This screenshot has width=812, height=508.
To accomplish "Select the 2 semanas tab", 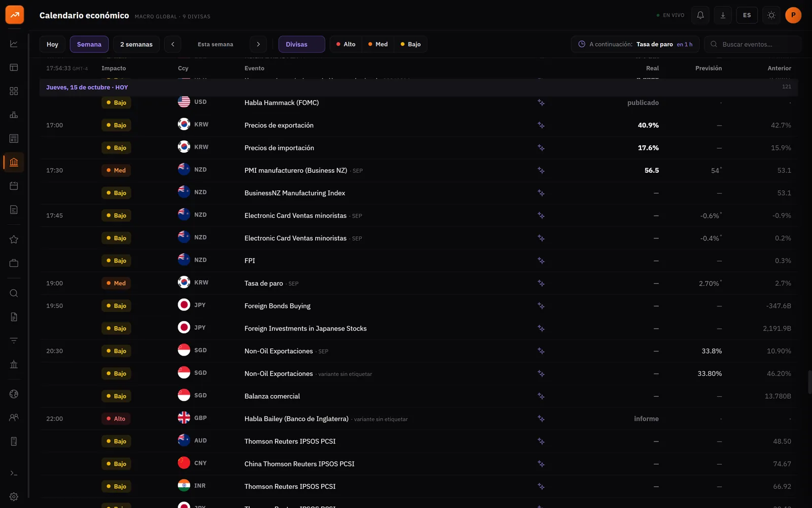I will [x=137, y=44].
